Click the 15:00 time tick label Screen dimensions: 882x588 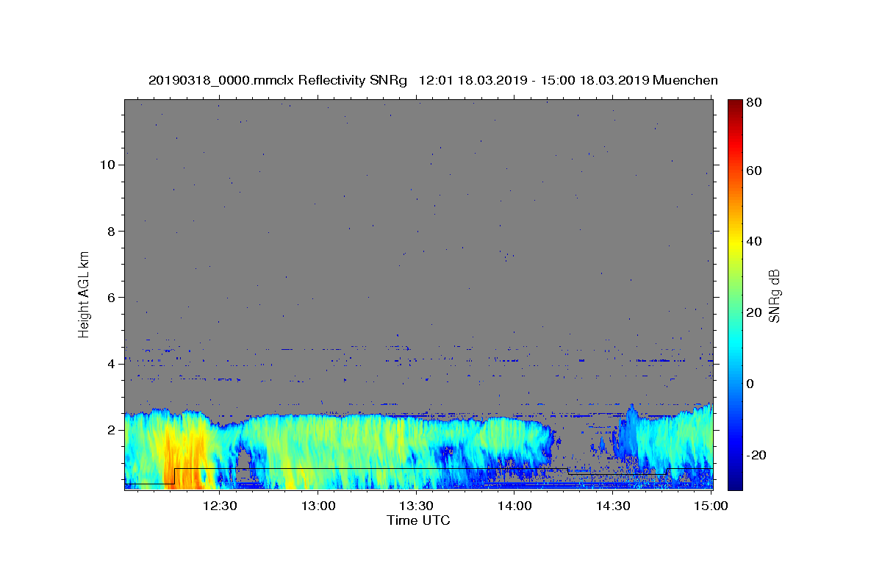710,506
